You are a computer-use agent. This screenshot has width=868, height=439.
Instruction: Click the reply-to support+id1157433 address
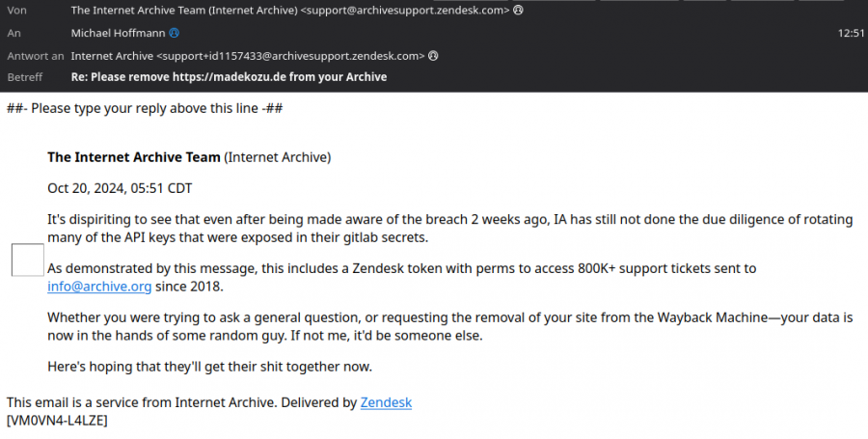point(248,56)
